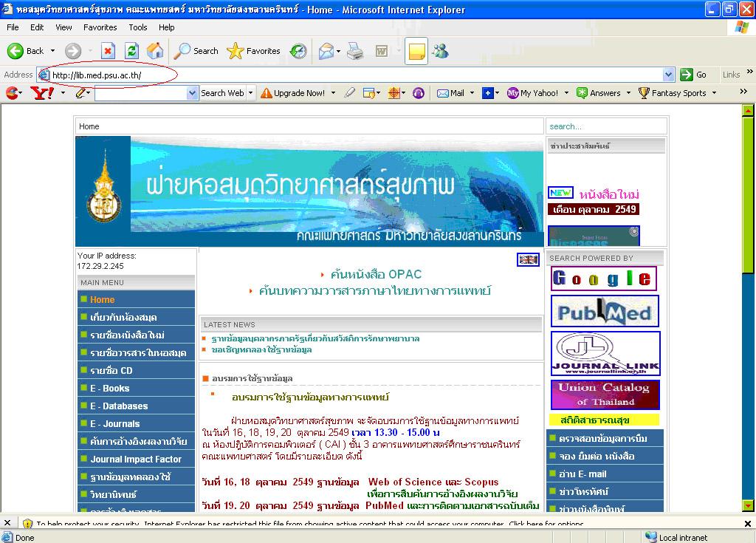Click the Links toolbar label
Screen dimensions: 756x543
(731, 75)
